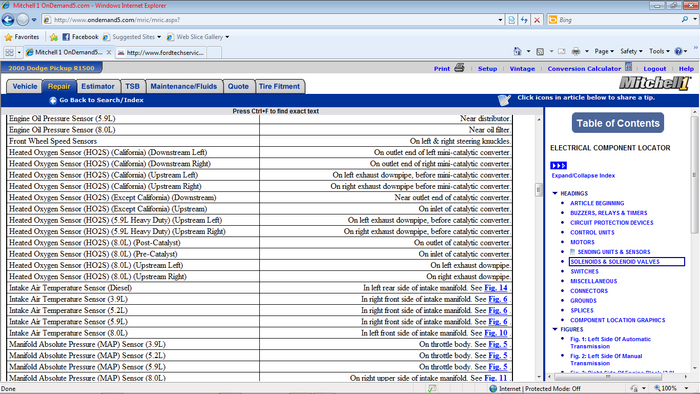Open the Vintage link
Screen dimensions: 700x394
522,69
